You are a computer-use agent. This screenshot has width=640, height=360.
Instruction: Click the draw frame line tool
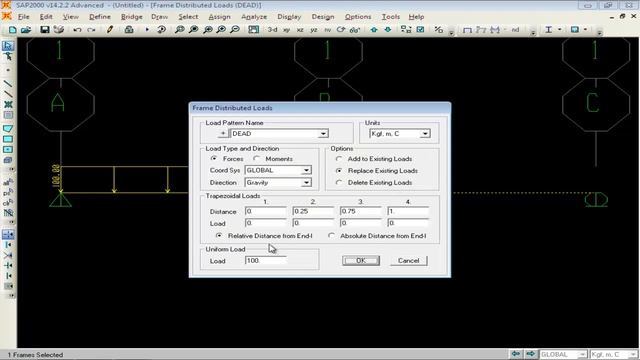pos(8,84)
